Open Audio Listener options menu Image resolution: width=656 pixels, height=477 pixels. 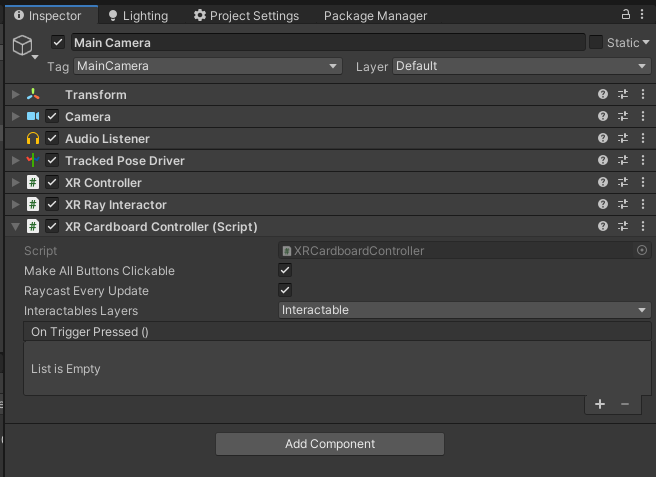(x=643, y=138)
